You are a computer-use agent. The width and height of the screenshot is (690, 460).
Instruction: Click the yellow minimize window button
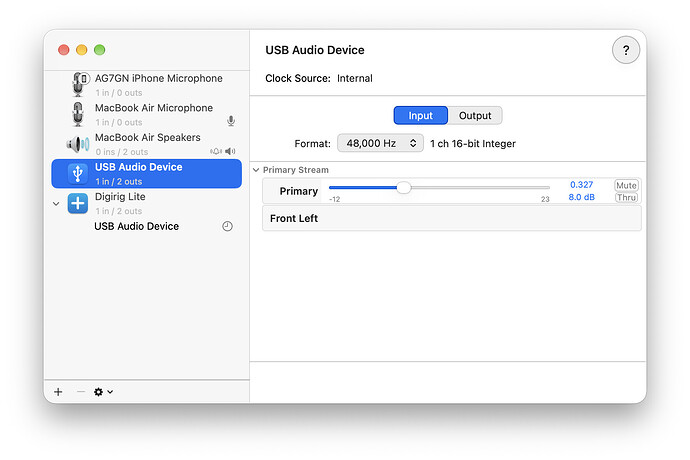click(81, 50)
